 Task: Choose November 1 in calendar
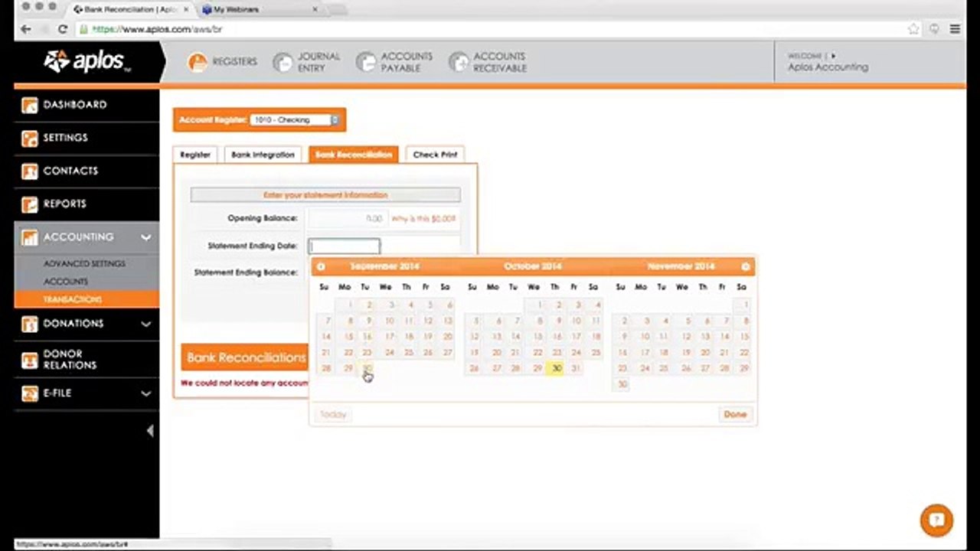point(745,305)
